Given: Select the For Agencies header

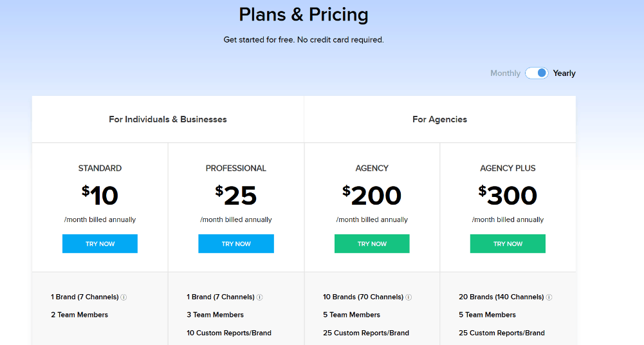Looking at the screenshot, I should click(439, 120).
